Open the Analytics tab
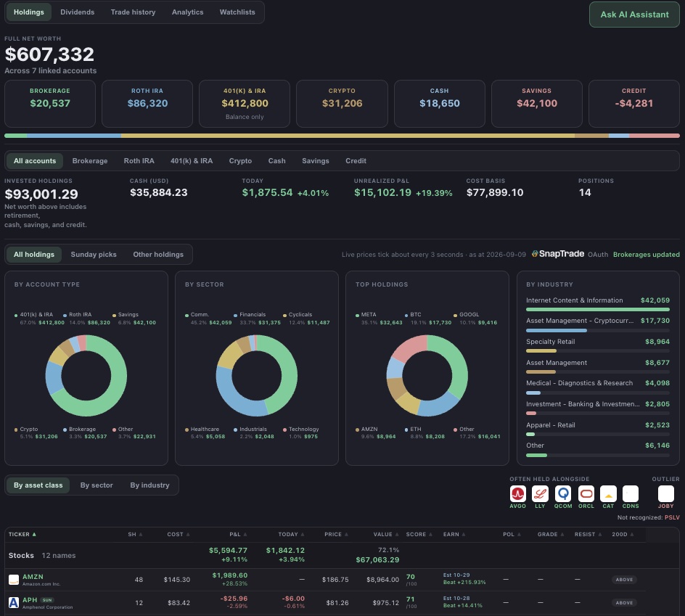685x616 pixels. pyautogui.click(x=187, y=12)
